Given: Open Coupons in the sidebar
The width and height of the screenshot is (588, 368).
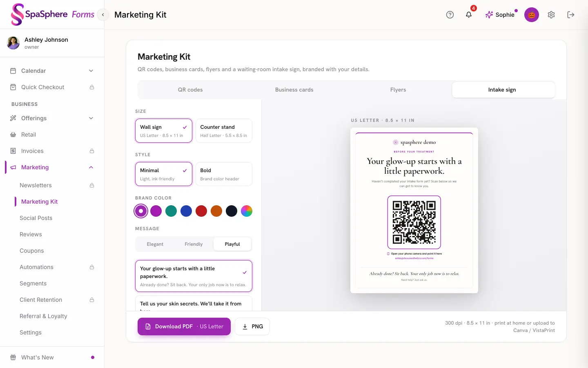Looking at the screenshot, I should point(31,251).
